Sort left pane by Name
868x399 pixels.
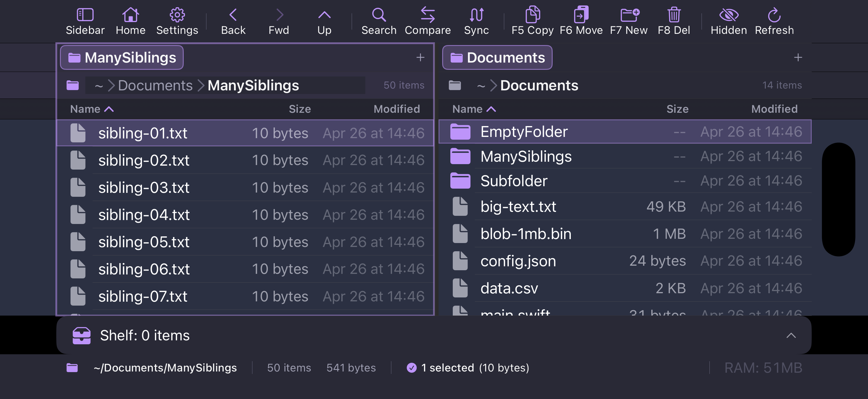pos(92,109)
